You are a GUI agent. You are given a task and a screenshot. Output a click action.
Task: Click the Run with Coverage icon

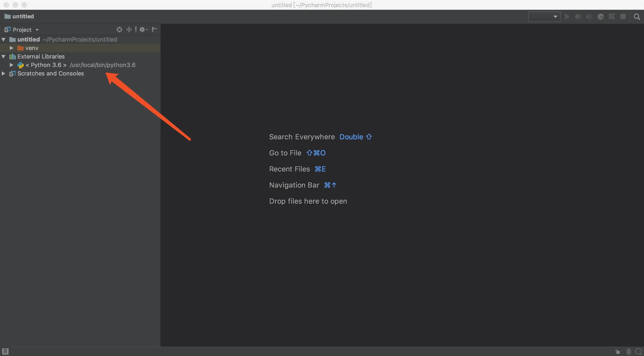[589, 17]
